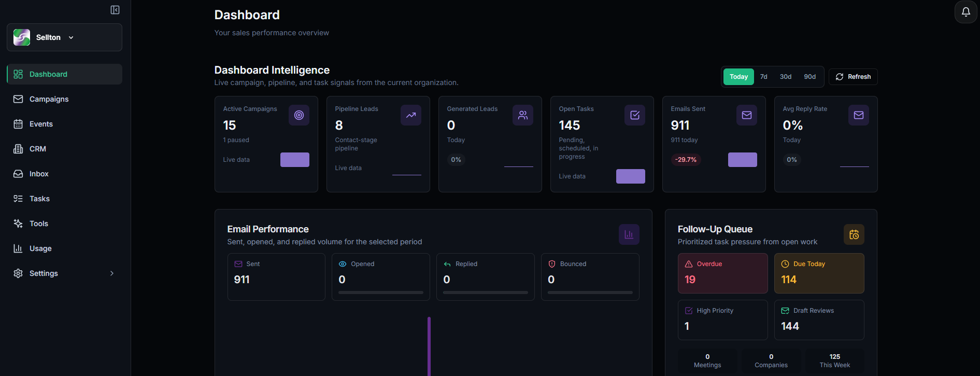Click the Meetings count tile
Viewport: 980px width, 376px height.
(x=707, y=360)
